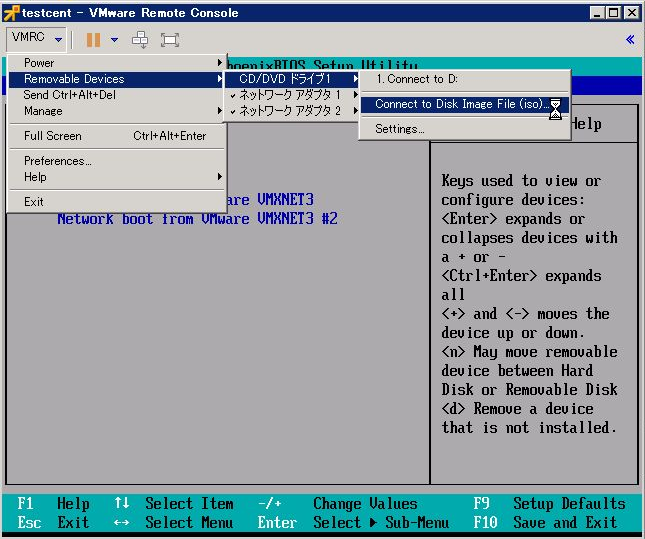Select Full Screen menu option
Image resolution: width=645 pixels, height=539 pixels.
(115, 136)
